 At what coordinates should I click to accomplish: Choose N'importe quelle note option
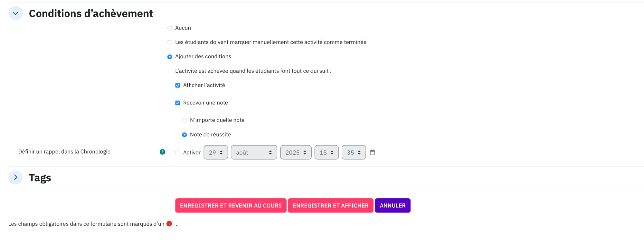click(185, 120)
